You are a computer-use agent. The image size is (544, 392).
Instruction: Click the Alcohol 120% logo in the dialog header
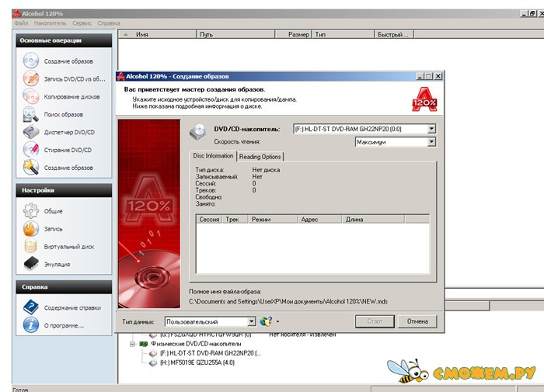point(424,99)
